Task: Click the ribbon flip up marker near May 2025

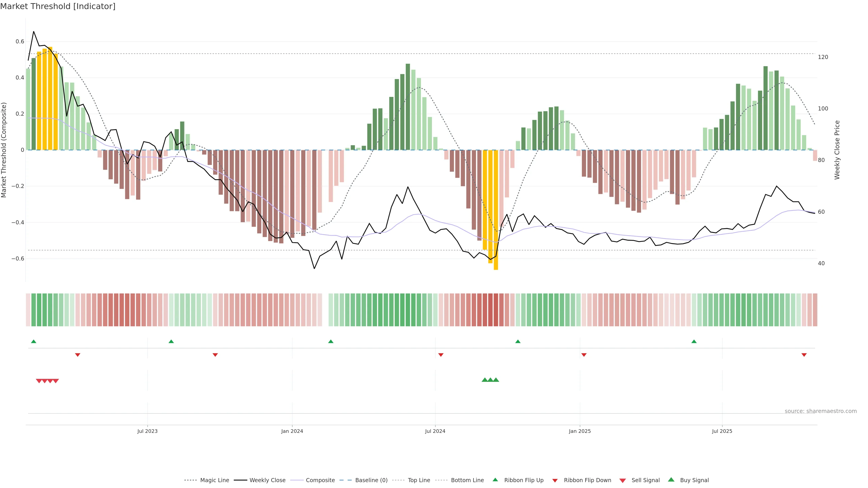Action: click(x=694, y=342)
